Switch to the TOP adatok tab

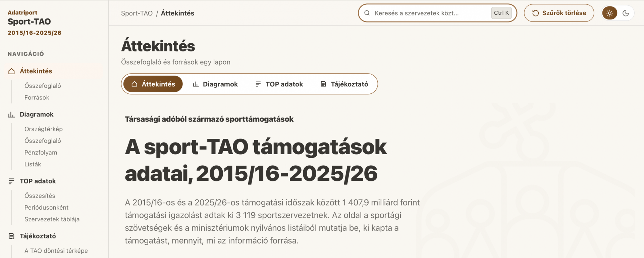click(279, 84)
